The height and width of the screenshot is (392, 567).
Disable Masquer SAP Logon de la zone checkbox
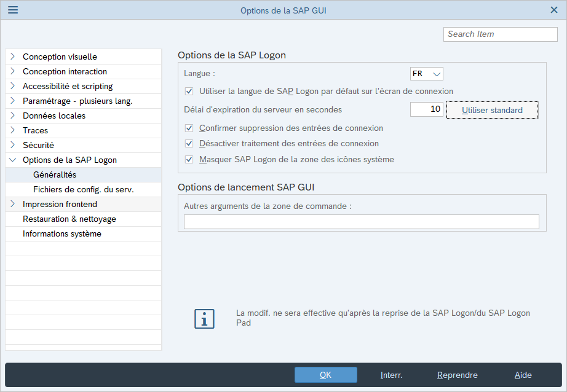[x=189, y=159]
